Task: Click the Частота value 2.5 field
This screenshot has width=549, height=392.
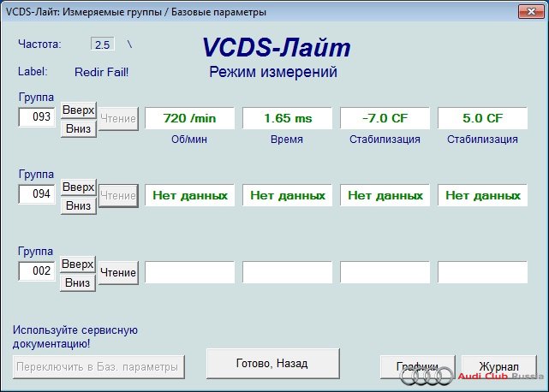Action: coord(103,45)
